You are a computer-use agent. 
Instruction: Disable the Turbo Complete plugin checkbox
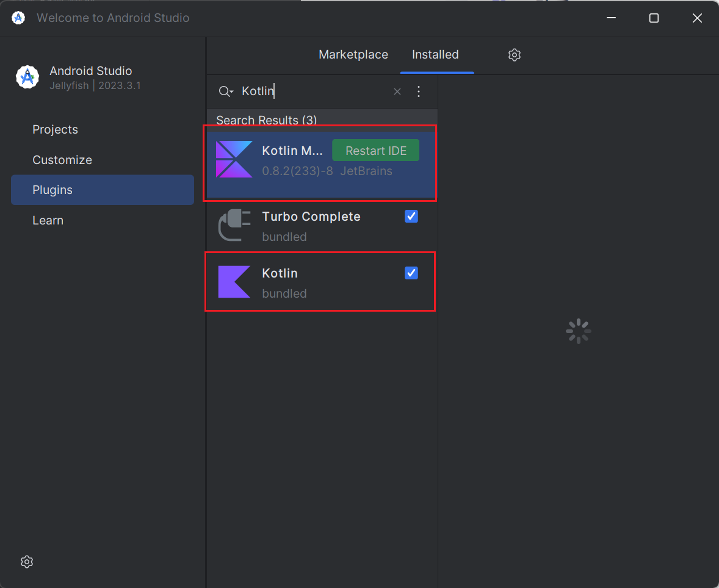411,217
